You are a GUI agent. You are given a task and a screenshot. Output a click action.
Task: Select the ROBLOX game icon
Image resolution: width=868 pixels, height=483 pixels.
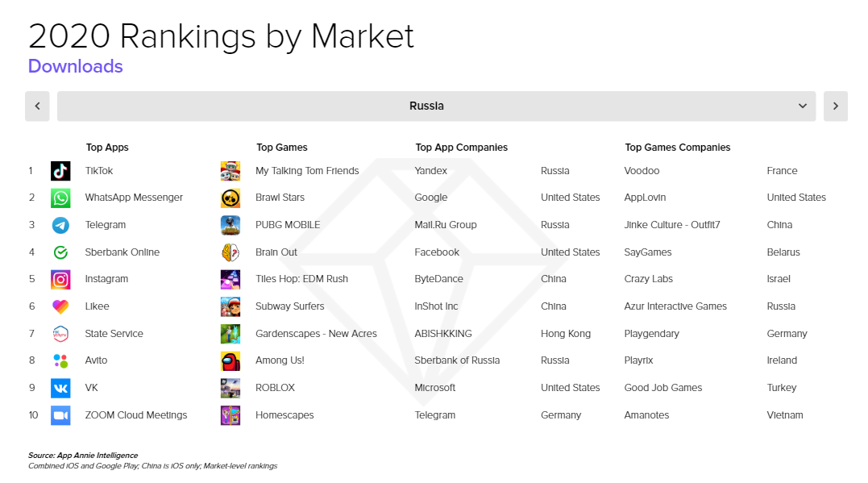(x=232, y=387)
